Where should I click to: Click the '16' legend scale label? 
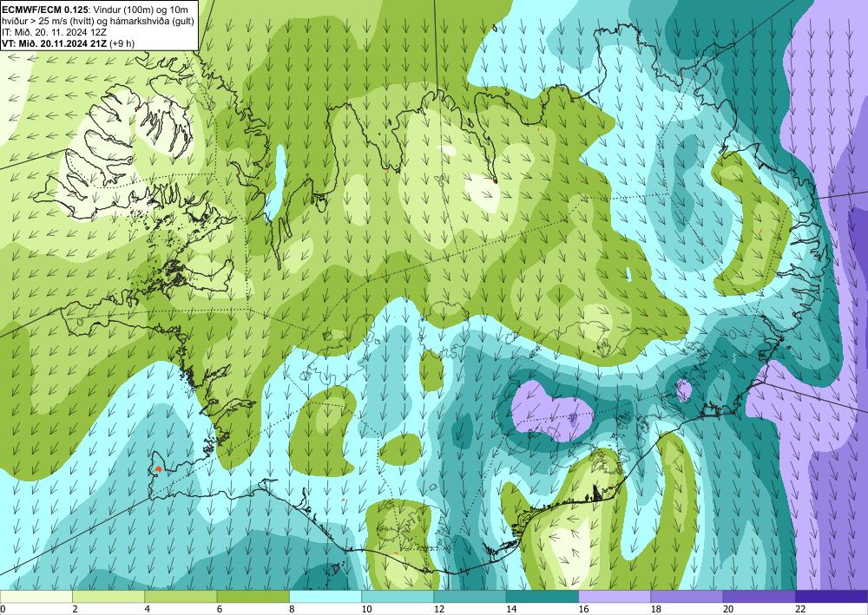pos(583,609)
